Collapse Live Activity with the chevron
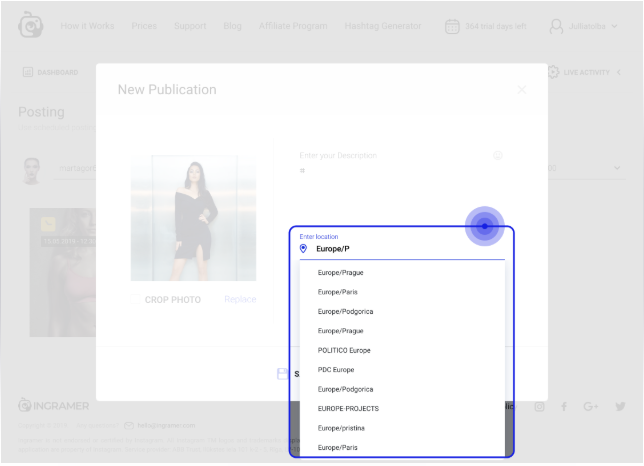644x466 pixels. tap(619, 72)
